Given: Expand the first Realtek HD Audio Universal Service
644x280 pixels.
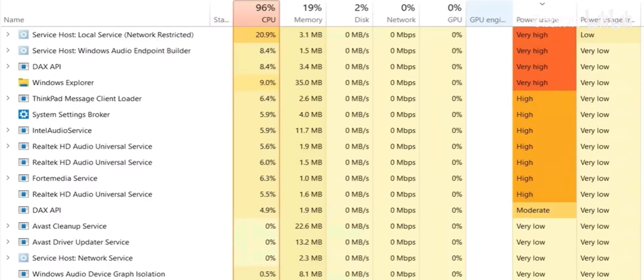Looking at the screenshot, I should coord(8,146).
